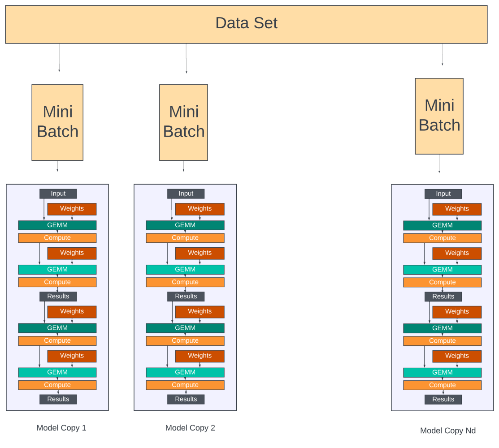499x448 pixels.
Task: Select the last Compute block in Model Copy Nd
Action: [442, 385]
